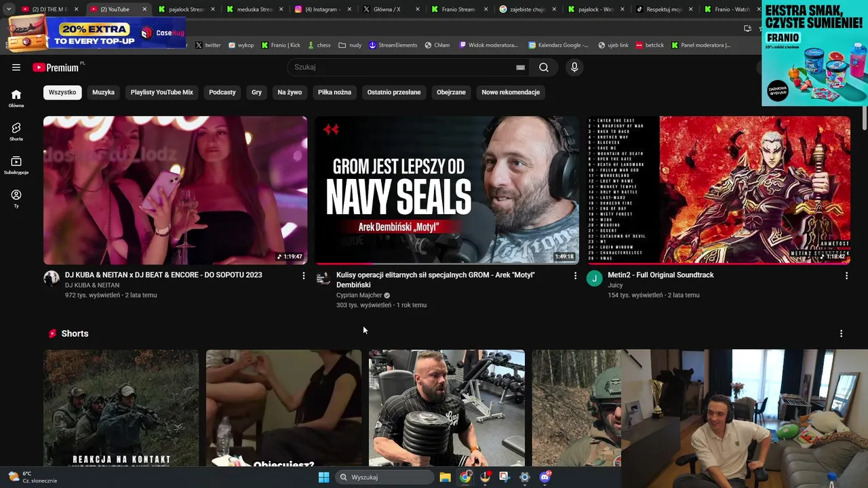Open DJ KUBA & NEITAN channel avatar
Screen dimensions: 868x488
(x=52, y=279)
